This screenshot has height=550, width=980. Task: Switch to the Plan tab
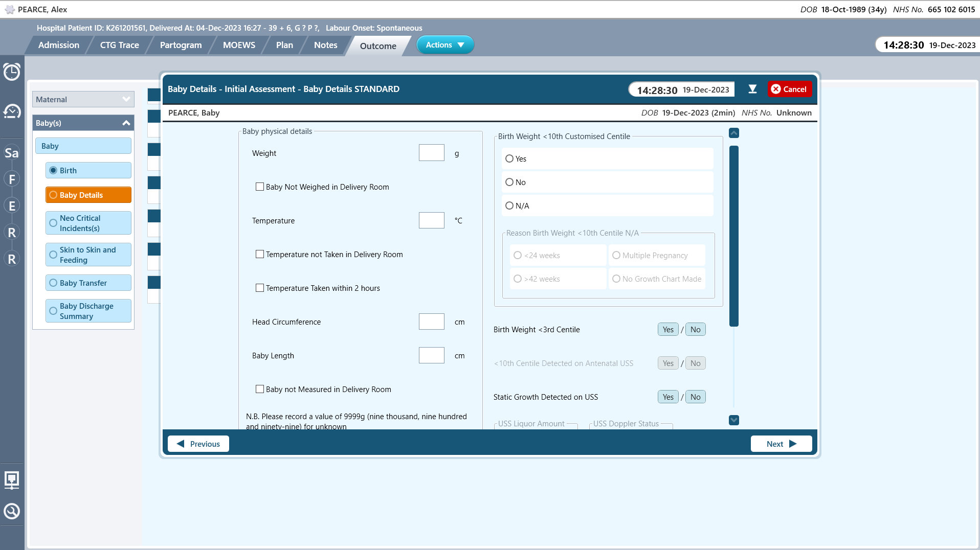pos(284,45)
